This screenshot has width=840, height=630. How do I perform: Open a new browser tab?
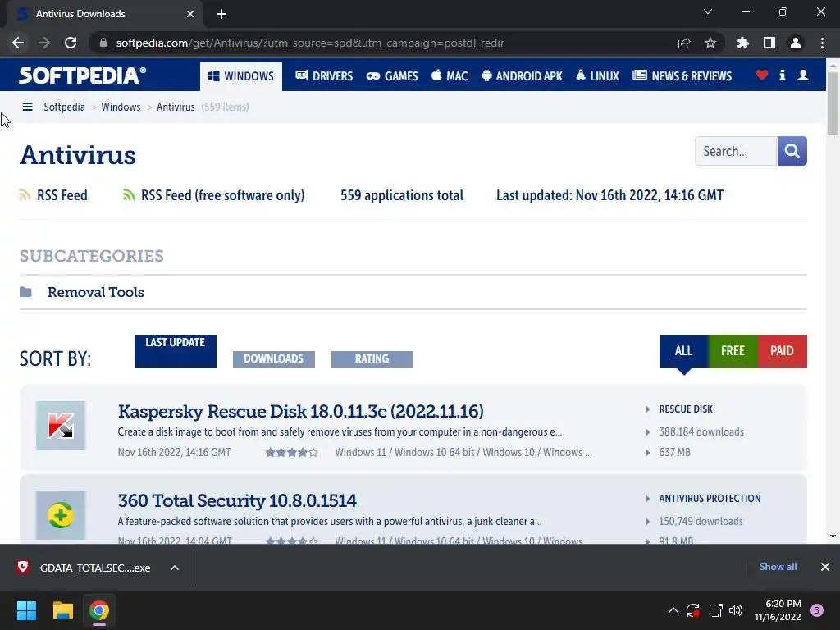pos(221,14)
